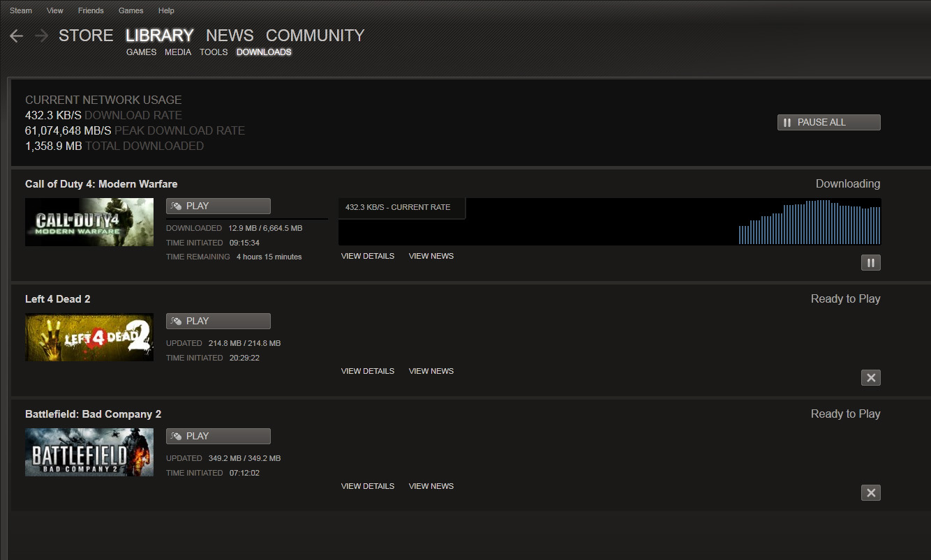View details for Left 4 Dead 2
Screen dimensions: 931x560
pos(368,371)
